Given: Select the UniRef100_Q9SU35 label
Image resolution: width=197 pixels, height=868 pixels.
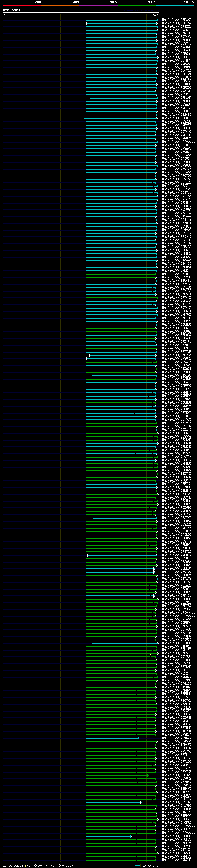Looking at the screenshot, I should point(176,166).
